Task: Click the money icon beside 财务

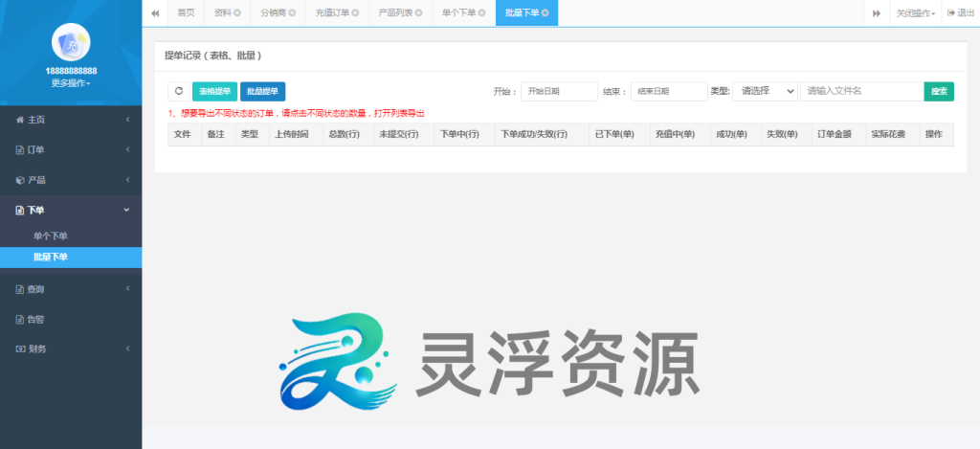Action: tap(20, 348)
